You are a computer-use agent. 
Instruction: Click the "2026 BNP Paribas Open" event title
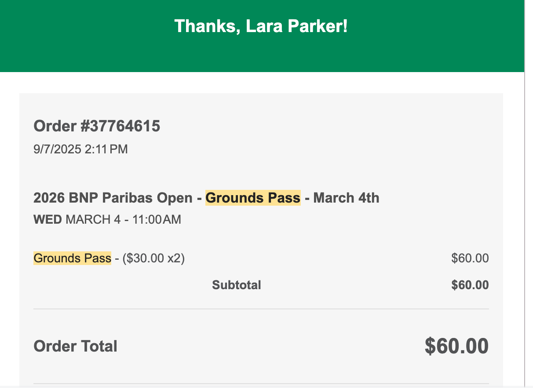[113, 198]
